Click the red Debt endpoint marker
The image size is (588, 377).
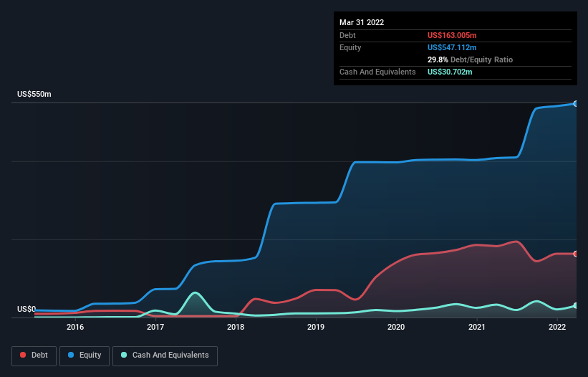click(576, 254)
